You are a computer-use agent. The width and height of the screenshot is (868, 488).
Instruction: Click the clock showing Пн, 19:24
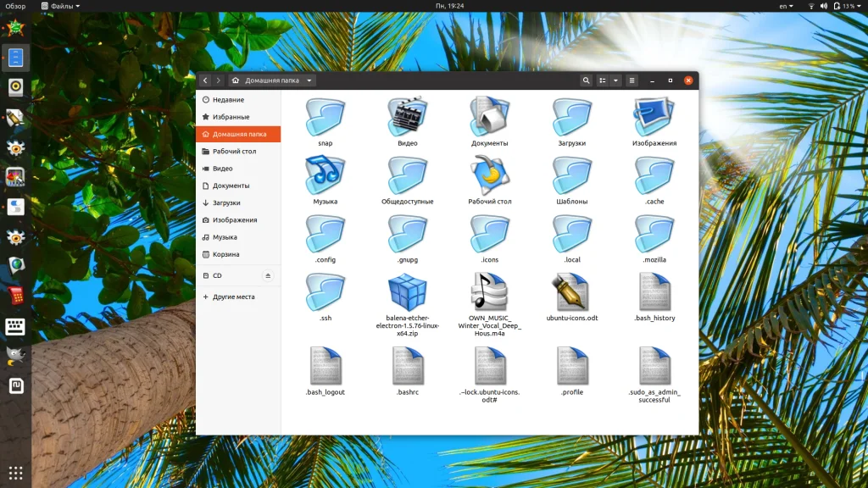tap(448, 6)
